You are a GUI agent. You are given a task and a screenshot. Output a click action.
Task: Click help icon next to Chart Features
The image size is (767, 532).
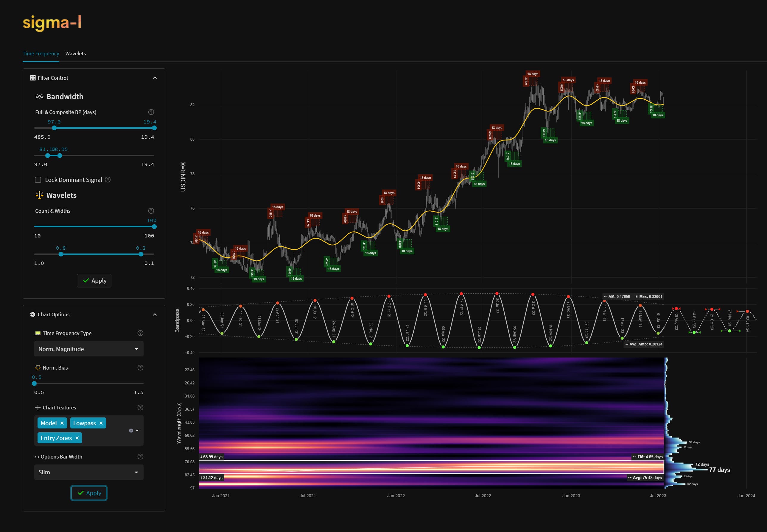click(141, 407)
